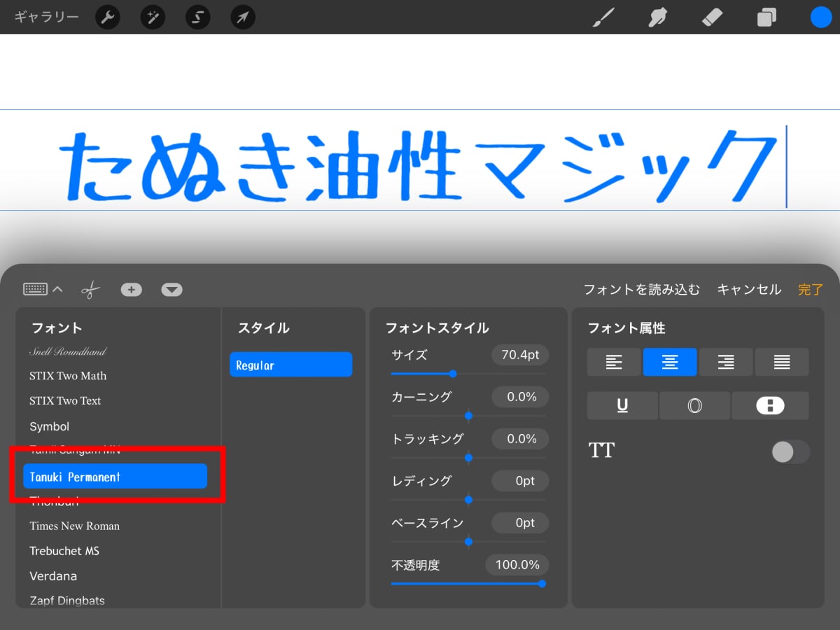The image size is (840, 630).
Task: Click the 不透明度 slider handle
Action: [542, 584]
